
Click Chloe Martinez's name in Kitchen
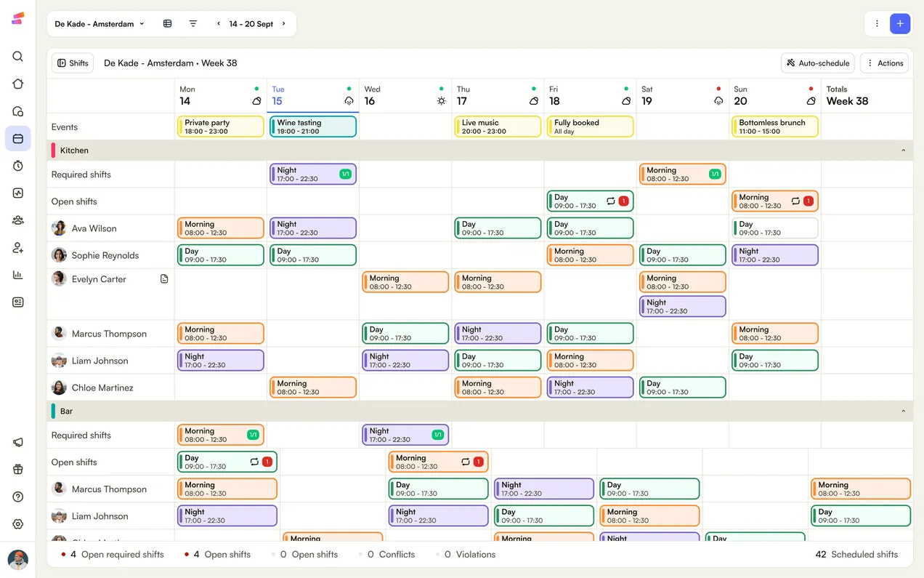(x=102, y=388)
